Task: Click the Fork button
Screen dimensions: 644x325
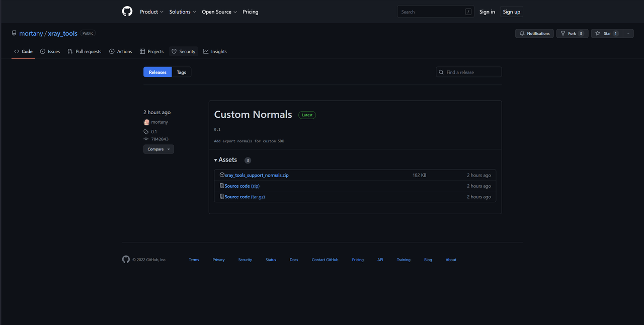Action: [x=572, y=33]
